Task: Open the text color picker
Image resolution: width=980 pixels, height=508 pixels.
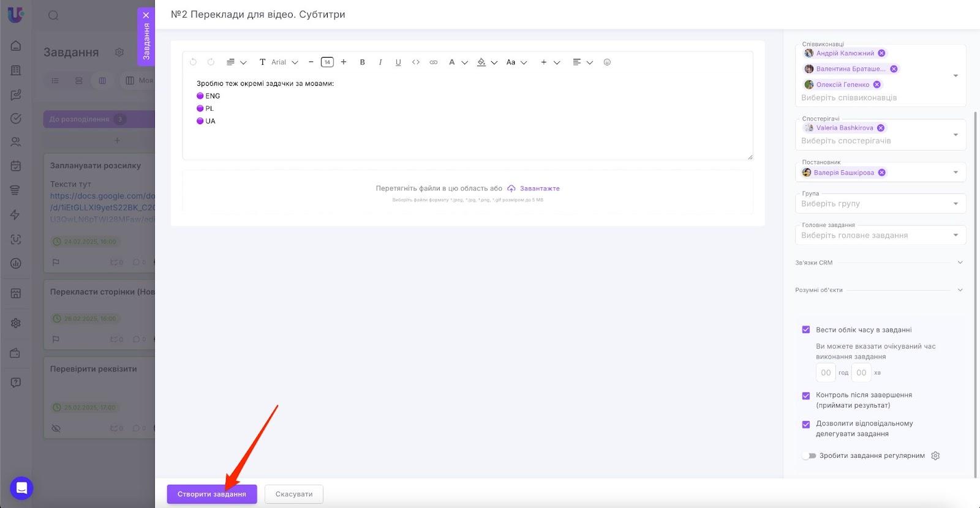Action: pyautogui.click(x=458, y=62)
